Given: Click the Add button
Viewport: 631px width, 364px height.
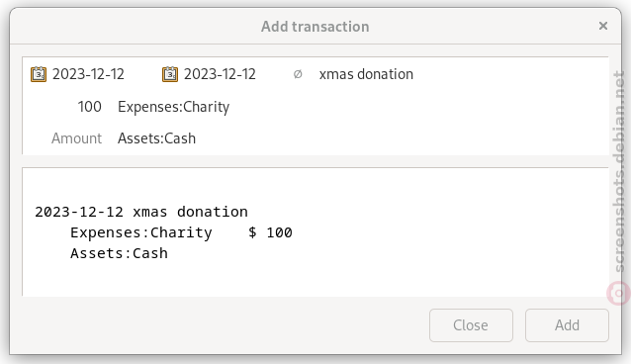Looking at the screenshot, I should pos(567,325).
